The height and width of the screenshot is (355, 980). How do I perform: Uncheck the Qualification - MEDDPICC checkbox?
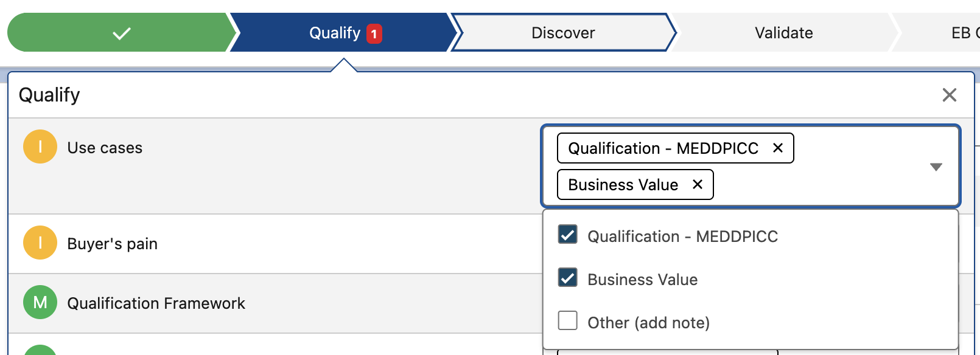(x=568, y=235)
